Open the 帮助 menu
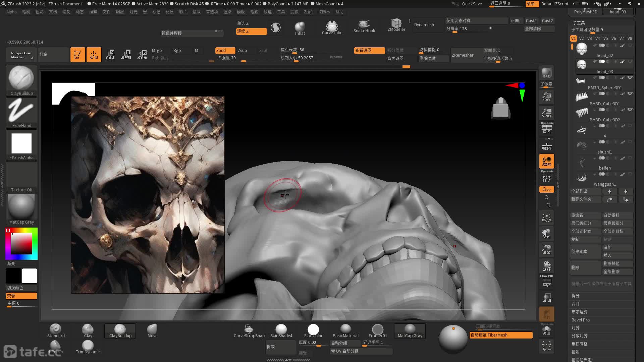The width and height of the screenshot is (644, 362). (x=339, y=12)
